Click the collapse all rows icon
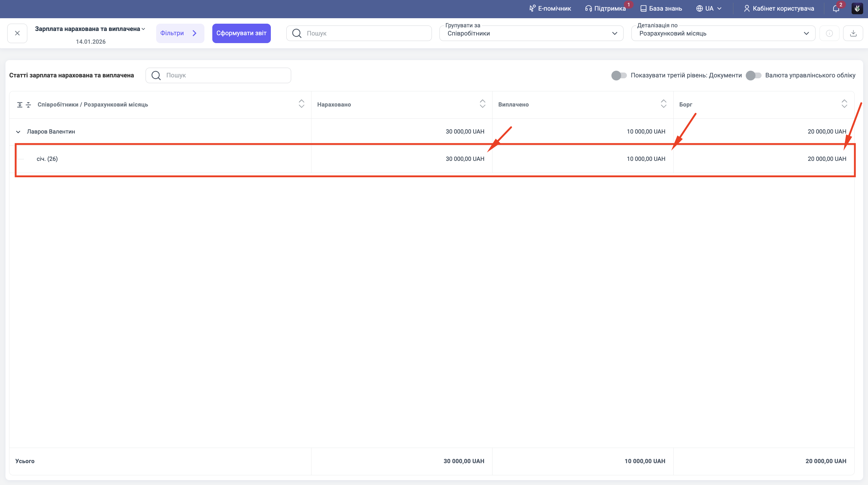The width and height of the screenshot is (868, 485). [28, 104]
